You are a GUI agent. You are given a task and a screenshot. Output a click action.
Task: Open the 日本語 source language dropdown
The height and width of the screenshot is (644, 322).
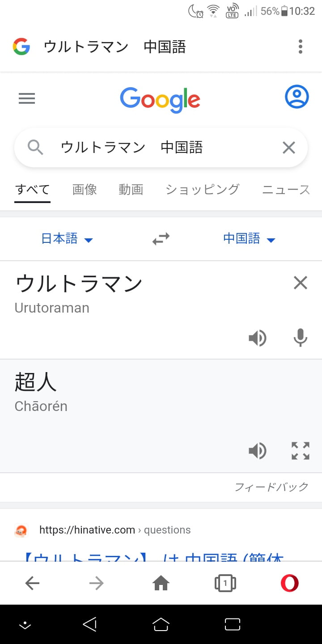67,239
